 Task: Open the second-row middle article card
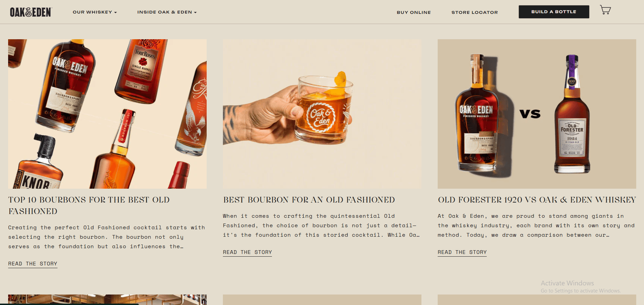(322, 300)
